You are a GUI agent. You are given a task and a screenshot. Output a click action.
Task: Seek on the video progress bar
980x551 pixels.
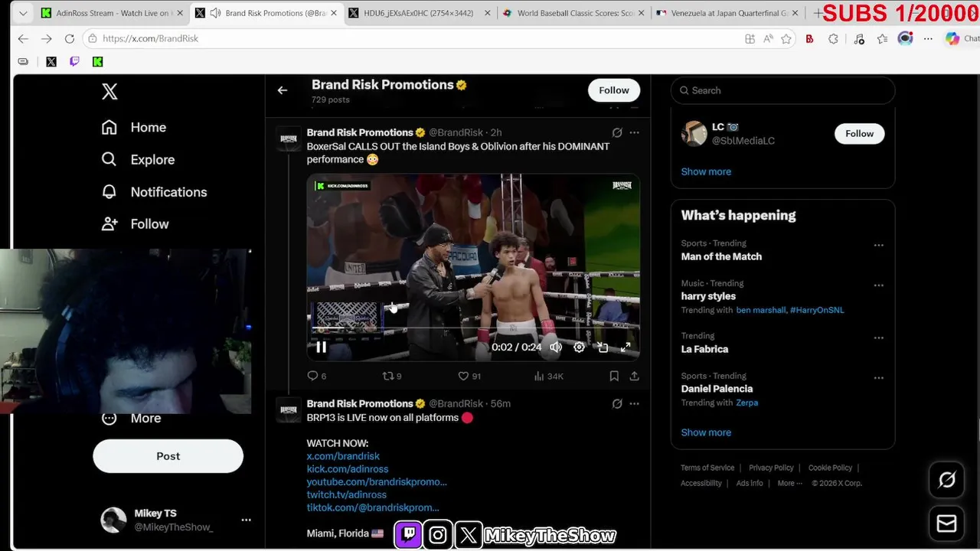click(x=473, y=328)
